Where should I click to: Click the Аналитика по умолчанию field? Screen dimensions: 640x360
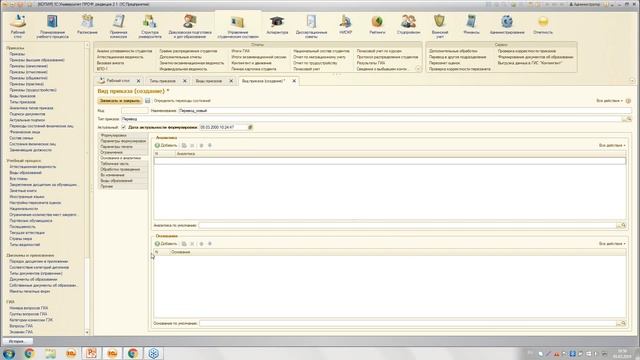point(407,225)
